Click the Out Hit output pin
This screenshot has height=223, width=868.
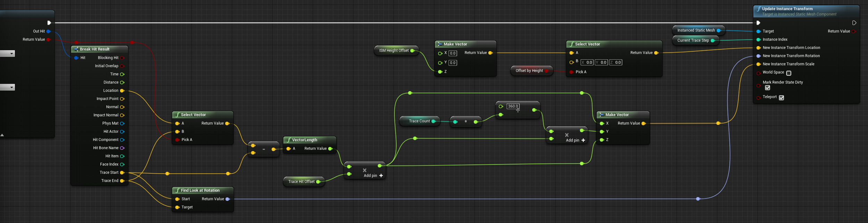[x=49, y=32]
